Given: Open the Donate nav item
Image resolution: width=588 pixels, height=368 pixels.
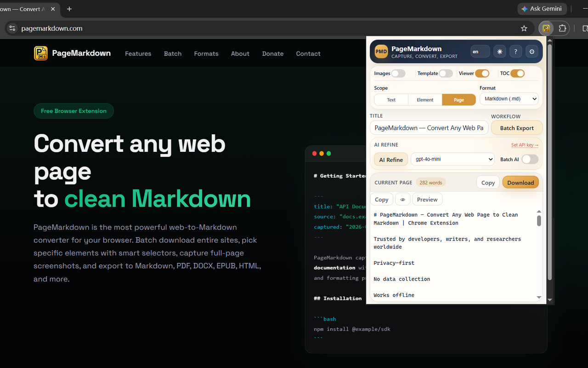Looking at the screenshot, I should (x=273, y=53).
